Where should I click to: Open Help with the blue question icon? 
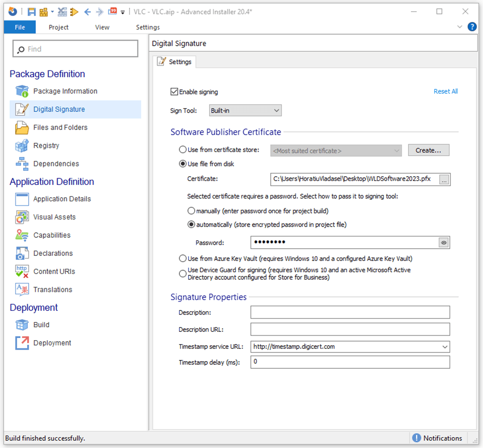coord(472,27)
